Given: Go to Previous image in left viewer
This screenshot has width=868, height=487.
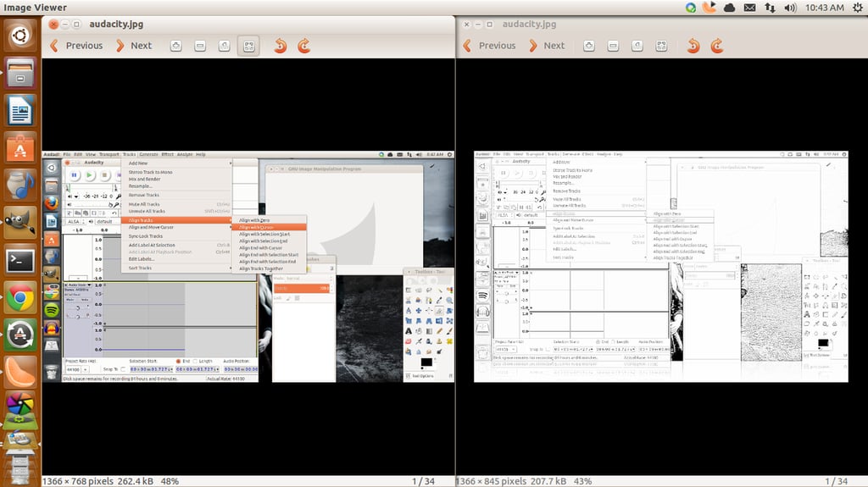Looking at the screenshot, I should click(76, 46).
